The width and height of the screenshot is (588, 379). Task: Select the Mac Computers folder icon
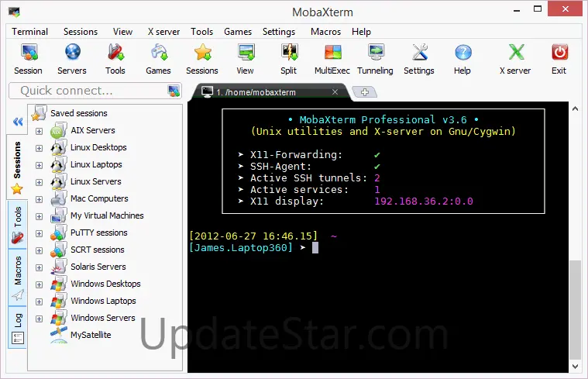coord(59,198)
